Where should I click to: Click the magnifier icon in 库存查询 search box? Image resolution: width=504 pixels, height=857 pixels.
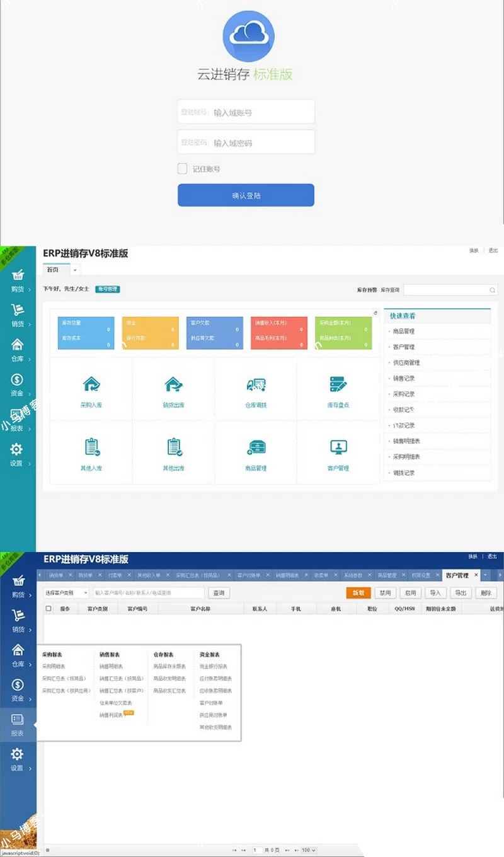coord(493,290)
